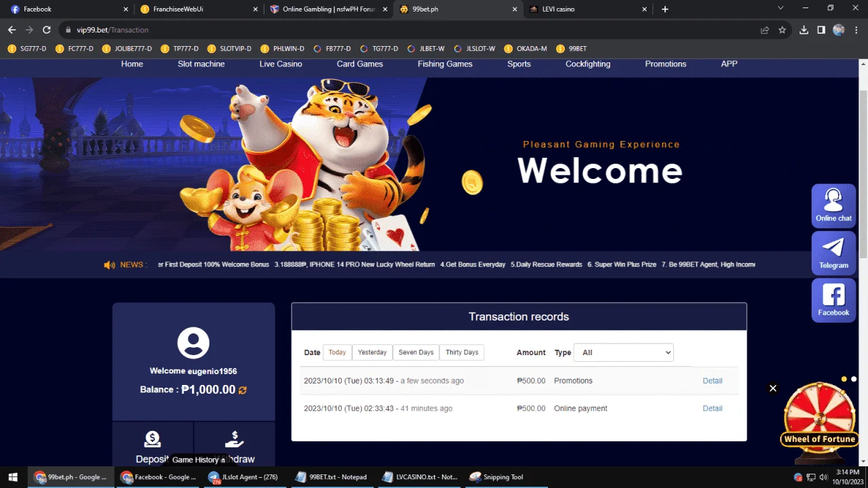Click the NEWS speaker icon
The width and height of the screenshot is (868, 488).
pyautogui.click(x=109, y=265)
